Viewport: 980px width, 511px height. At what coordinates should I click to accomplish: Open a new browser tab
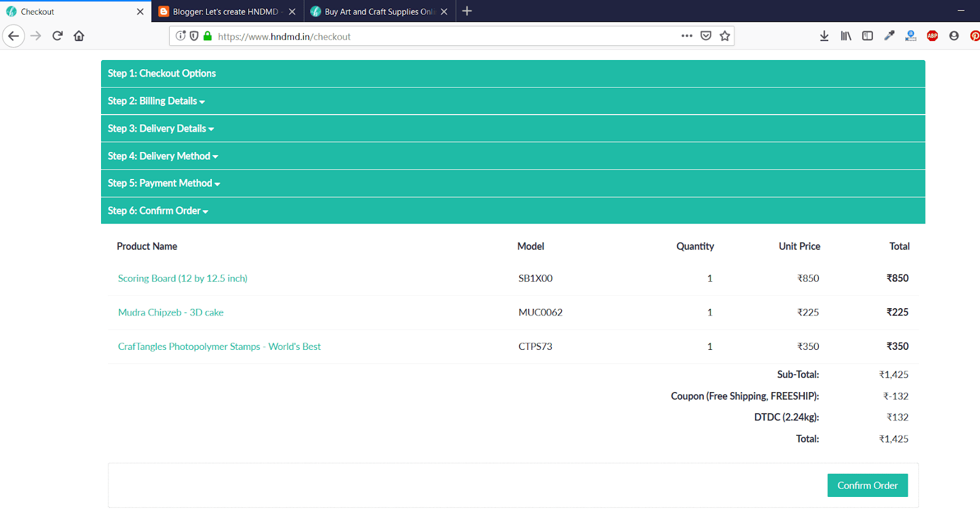[467, 11]
